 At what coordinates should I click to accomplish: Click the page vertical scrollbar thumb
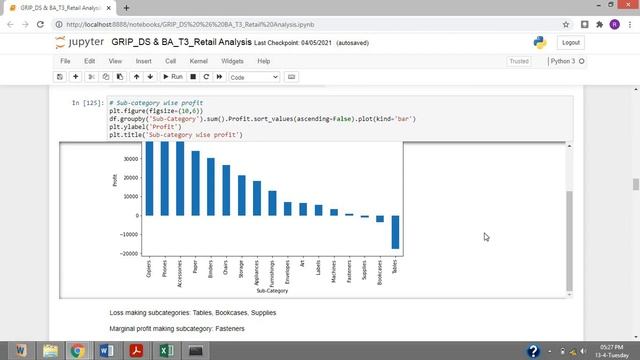pyautogui.click(x=636, y=184)
